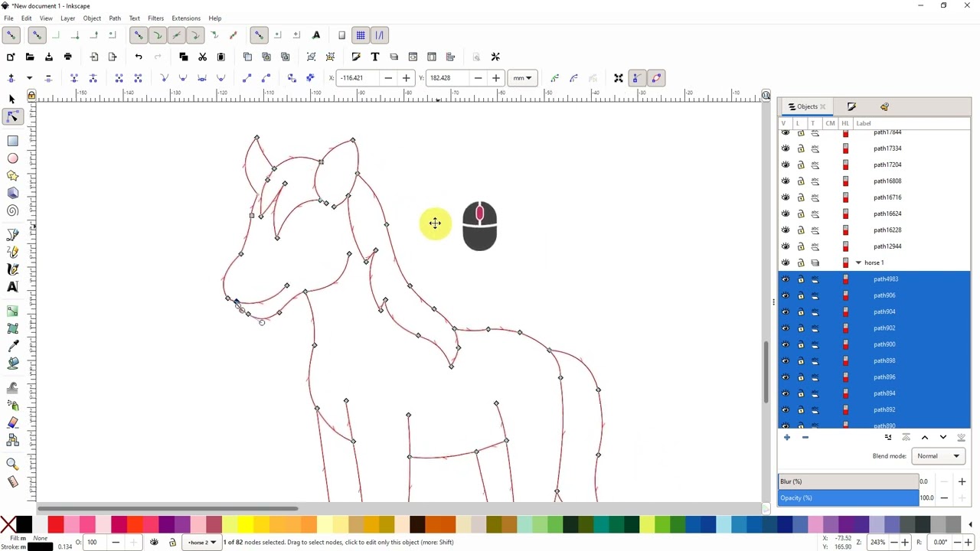Toggle snap to bounding box button
The image size is (980, 551).
pos(36,35)
